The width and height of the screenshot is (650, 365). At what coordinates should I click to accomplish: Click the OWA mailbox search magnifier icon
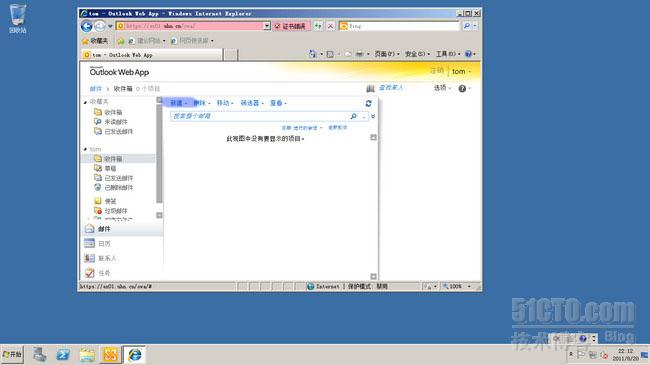(x=354, y=116)
